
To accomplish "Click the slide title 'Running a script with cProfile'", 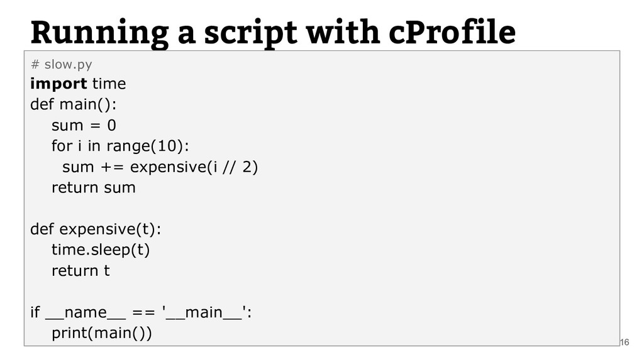I will tap(273, 33).
